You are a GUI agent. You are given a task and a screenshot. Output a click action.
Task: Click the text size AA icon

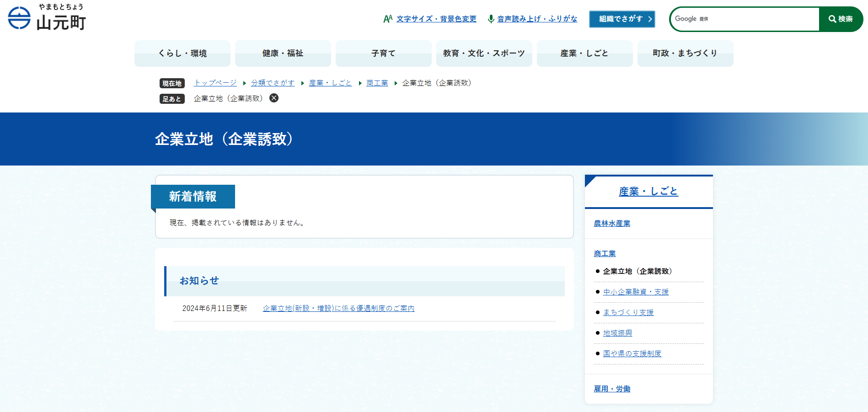click(388, 19)
